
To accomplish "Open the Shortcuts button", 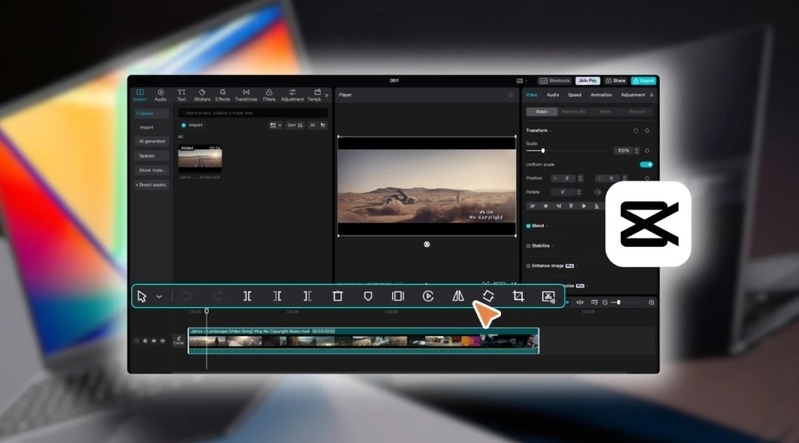I will (555, 81).
